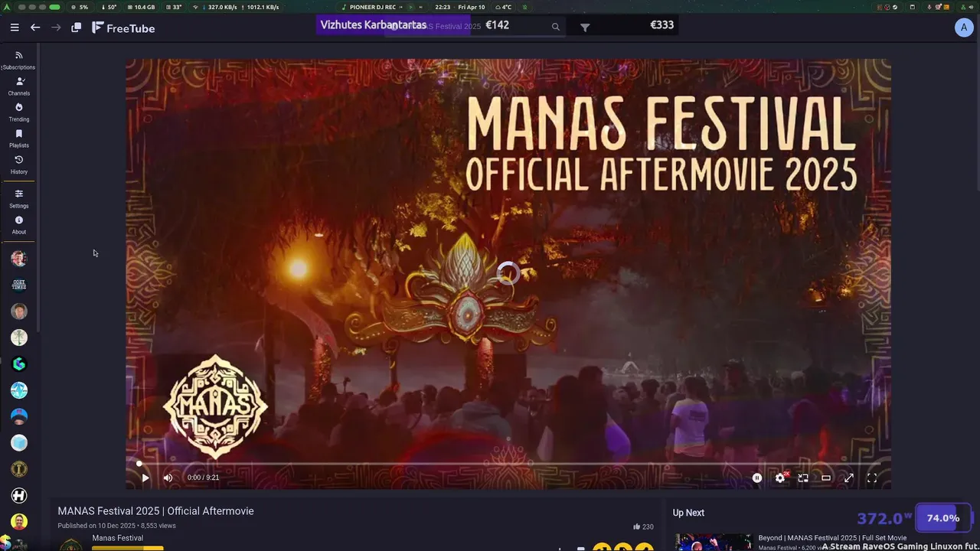Go back with the left arrow

tap(35, 28)
